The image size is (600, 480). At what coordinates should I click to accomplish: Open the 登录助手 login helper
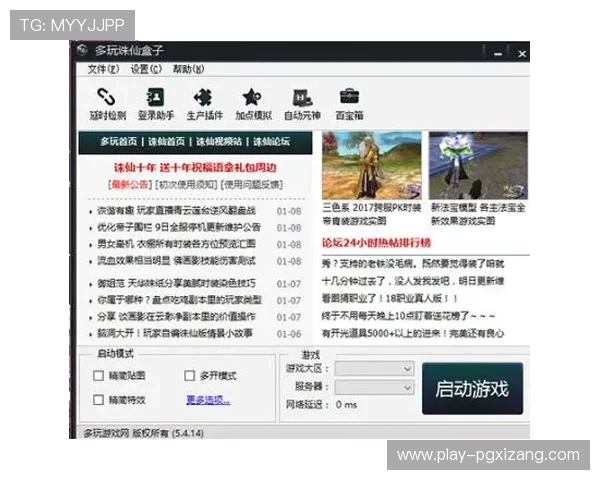tap(156, 104)
